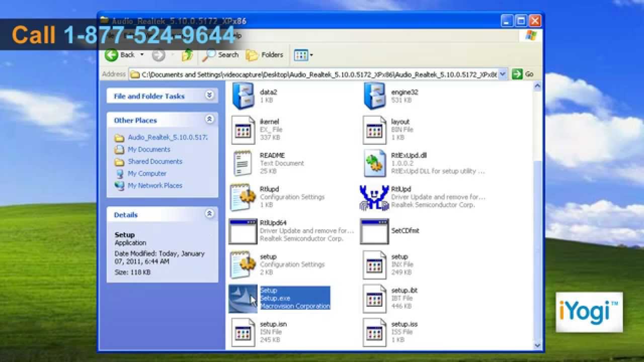The image size is (644, 362).
Task: Open My Network Places link
Action: 154,186
